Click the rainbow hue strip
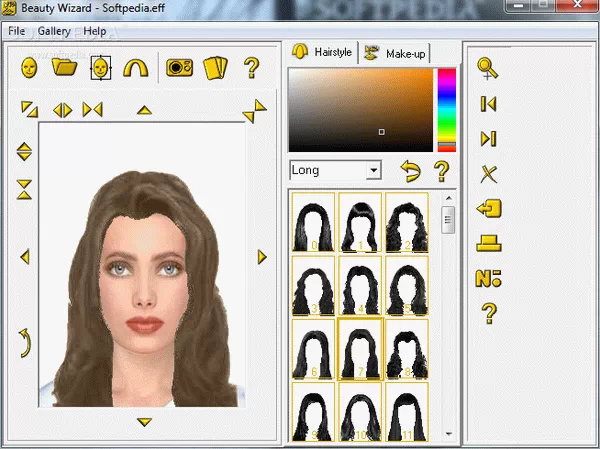This screenshot has height=449, width=600. [x=446, y=110]
